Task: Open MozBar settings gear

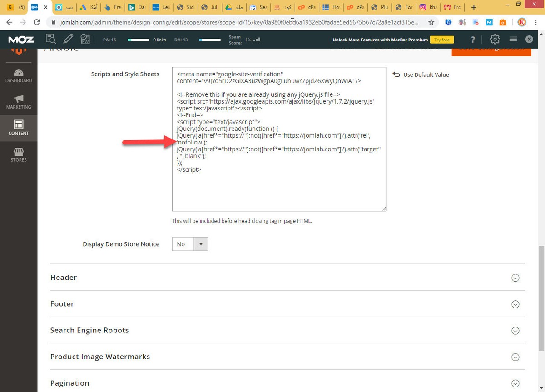Action: (495, 39)
